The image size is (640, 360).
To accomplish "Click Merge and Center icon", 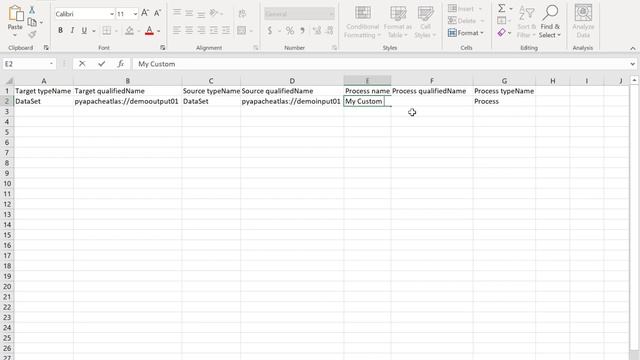I will click(242, 31).
